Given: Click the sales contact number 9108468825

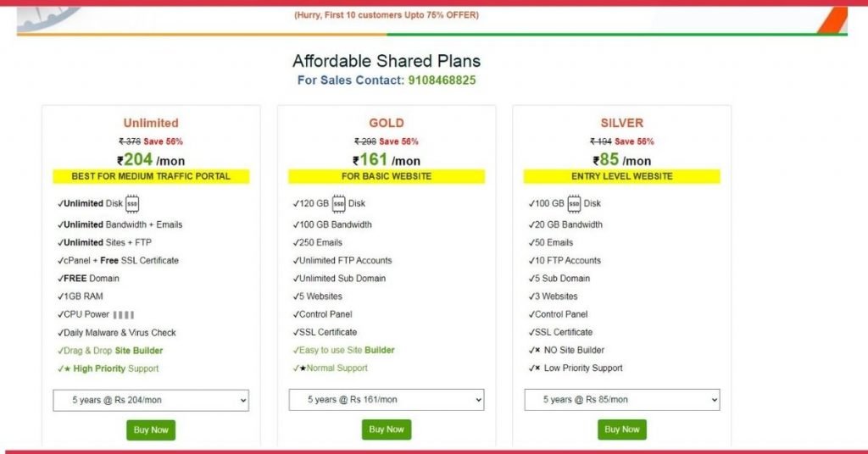Looking at the screenshot, I should coord(442,80).
